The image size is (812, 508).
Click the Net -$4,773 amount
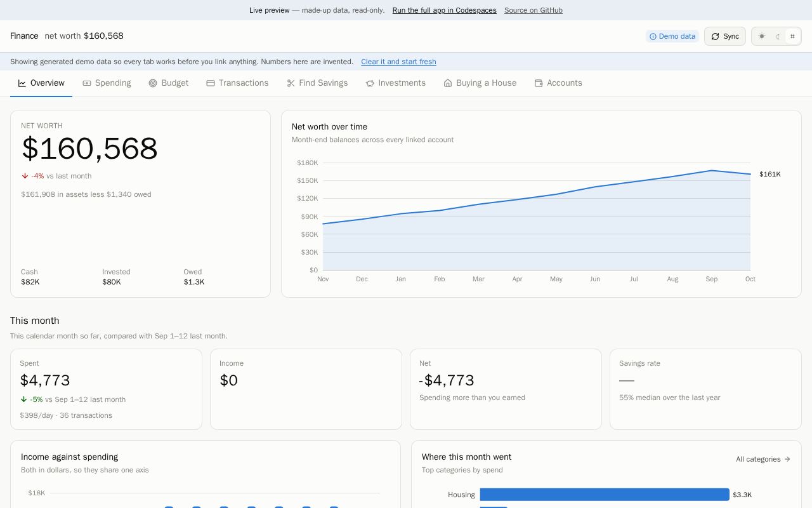(447, 380)
